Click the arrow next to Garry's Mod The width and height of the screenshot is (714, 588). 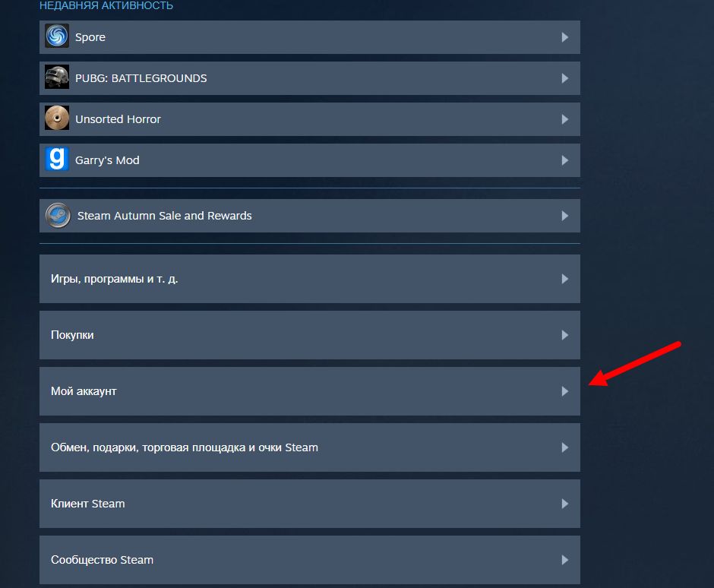[x=564, y=160]
